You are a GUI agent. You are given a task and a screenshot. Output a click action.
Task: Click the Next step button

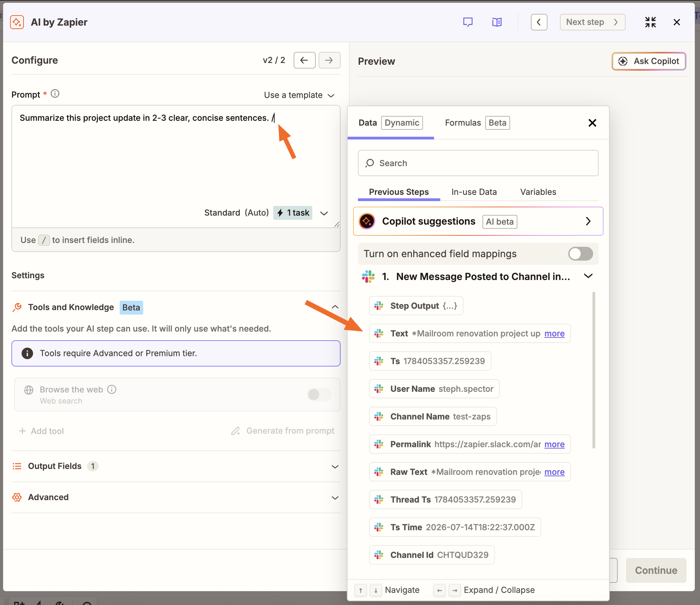(x=592, y=22)
